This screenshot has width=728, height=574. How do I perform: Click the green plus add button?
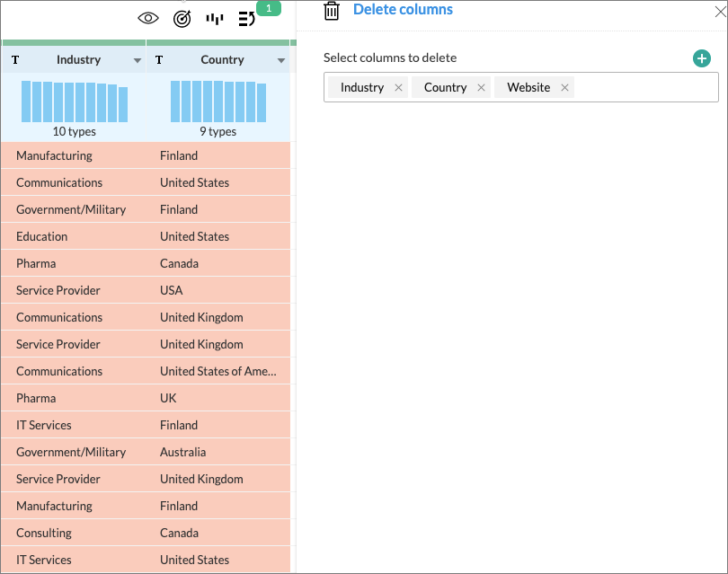pyautogui.click(x=702, y=58)
